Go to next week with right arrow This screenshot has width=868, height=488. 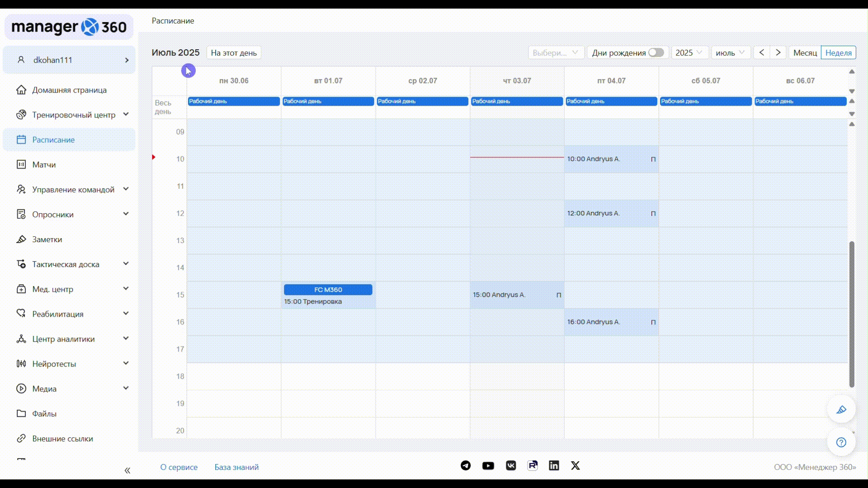coord(778,52)
